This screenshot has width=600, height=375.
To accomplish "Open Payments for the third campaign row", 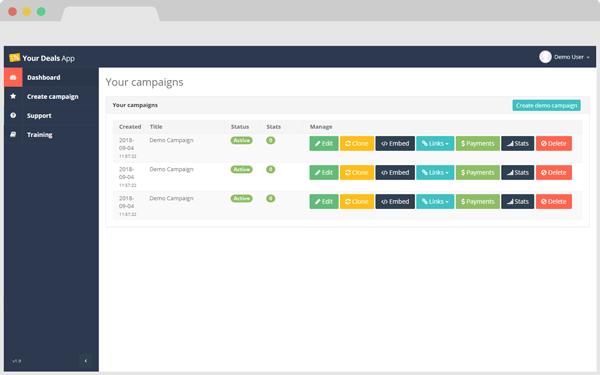I will (478, 202).
